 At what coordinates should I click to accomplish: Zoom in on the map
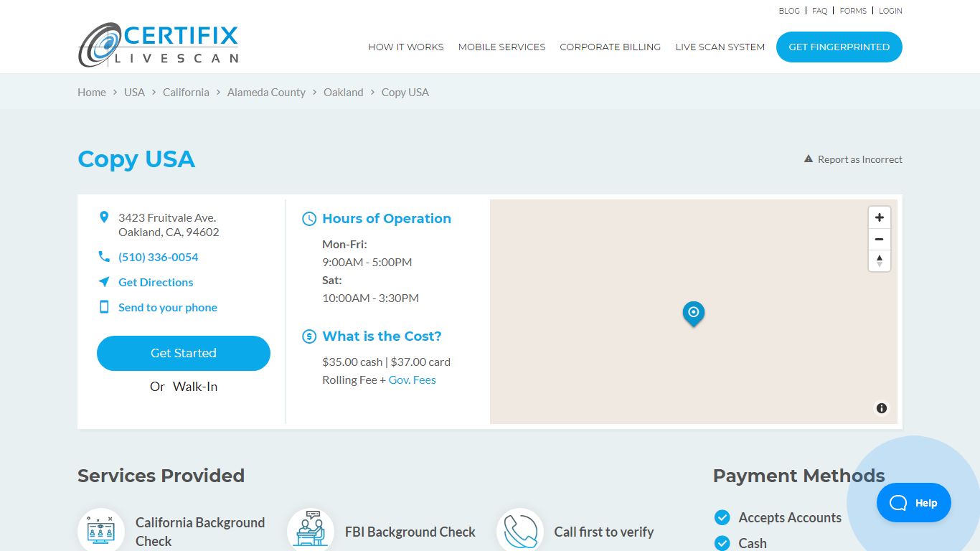(x=879, y=217)
